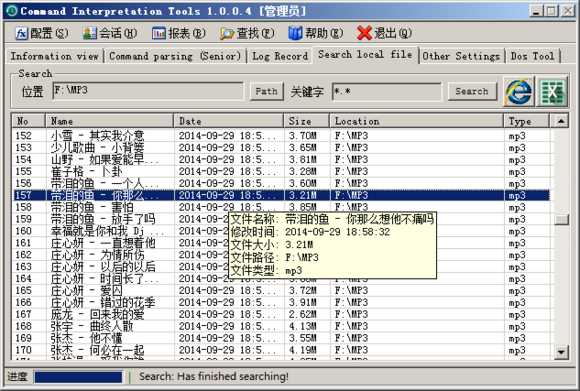This screenshot has width=580, height=391.
Task: Open the Dos Tool tab
Action: pos(533,56)
